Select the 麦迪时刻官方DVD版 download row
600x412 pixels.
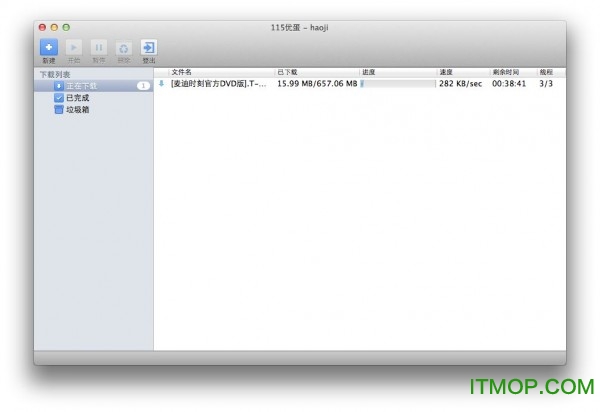click(219, 84)
